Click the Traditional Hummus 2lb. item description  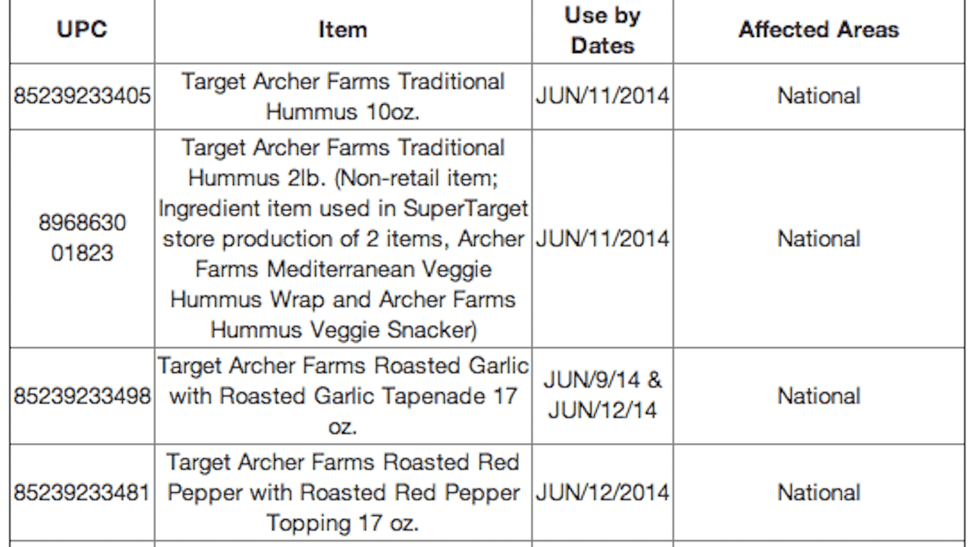coord(342,238)
